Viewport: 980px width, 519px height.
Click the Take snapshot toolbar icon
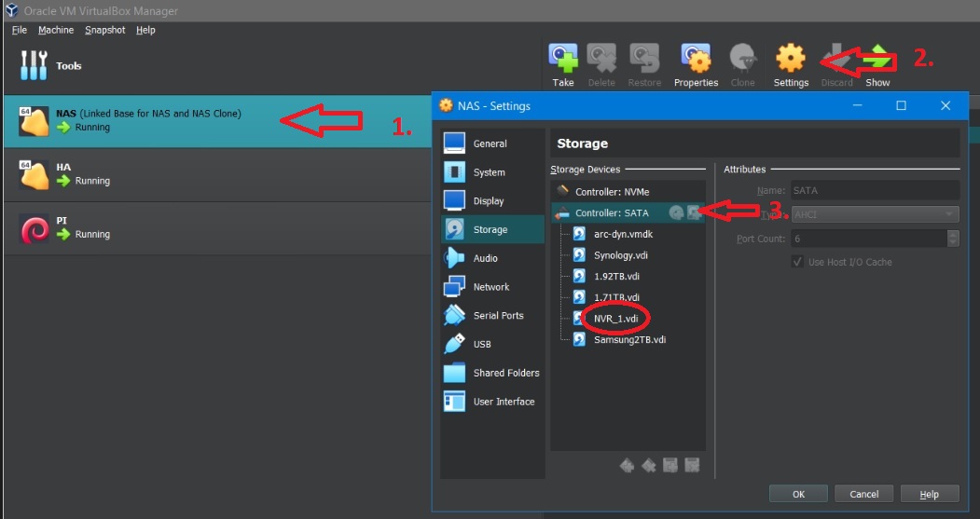pos(562,65)
